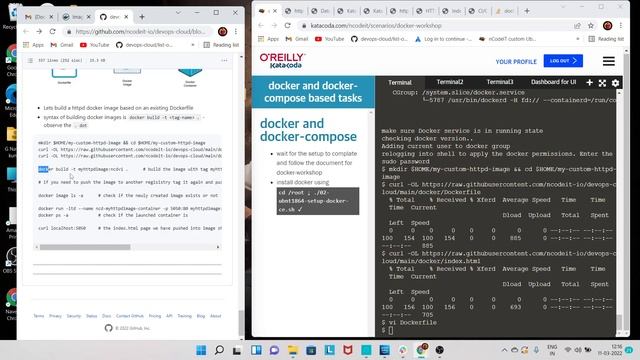This screenshot has width=640, height=360.
Task: Click terminal vertical scrollbar
Action: pyautogui.click(x=619, y=322)
